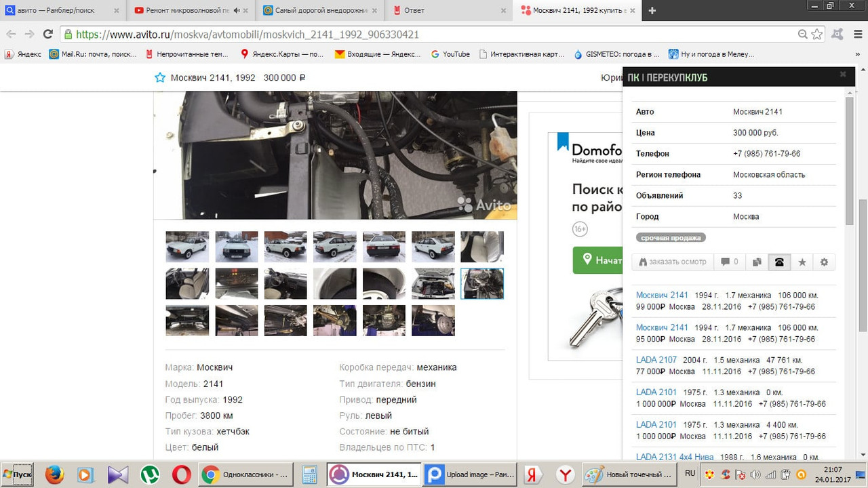Open the LADA 2101 listing with 4 400 km
The height and width of the screenshot is (488, 868).
(656, 424)
